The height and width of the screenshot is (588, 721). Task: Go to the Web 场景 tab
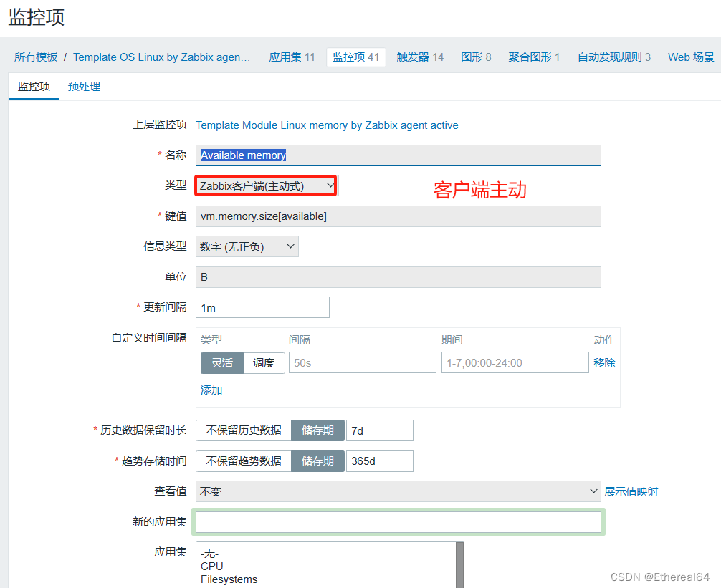pyautogui.click(x=691, y=57)
